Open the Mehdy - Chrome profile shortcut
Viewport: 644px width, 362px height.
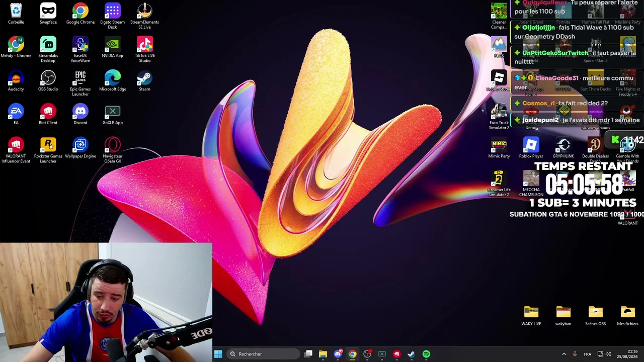coord(16,47)
